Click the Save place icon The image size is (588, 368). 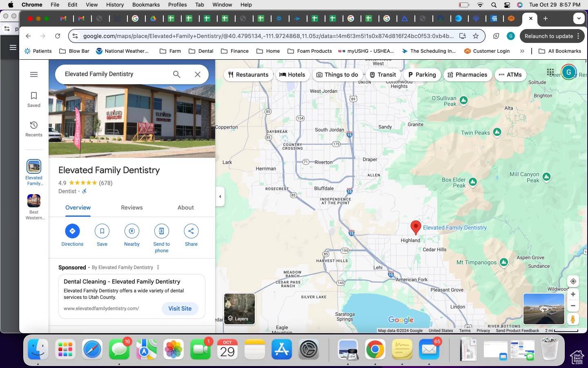(102, 231)
